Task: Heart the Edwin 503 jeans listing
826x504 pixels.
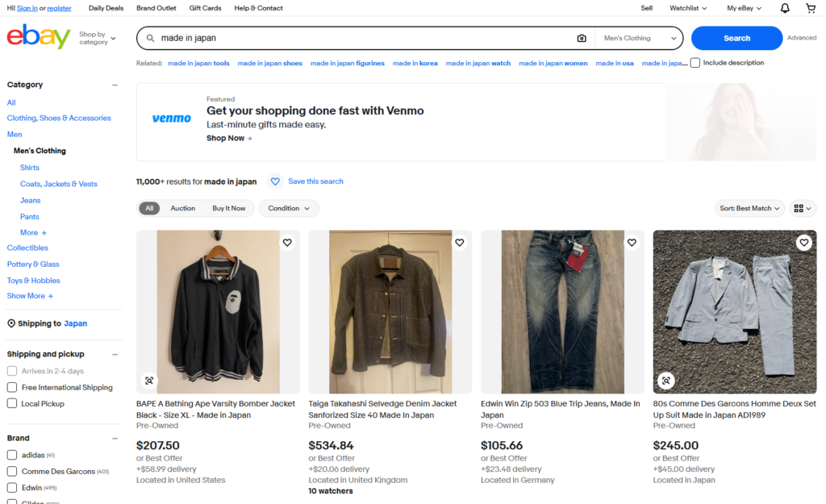Action: (632, 243)
